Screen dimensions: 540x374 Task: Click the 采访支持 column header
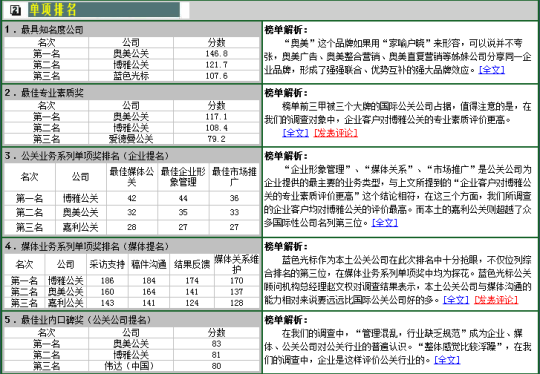coord(107,264)
